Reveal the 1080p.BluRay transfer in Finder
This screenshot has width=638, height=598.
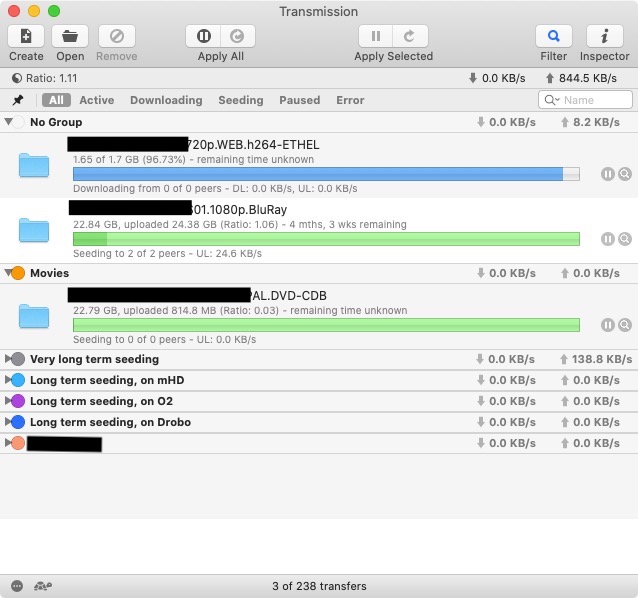point(625,239)
